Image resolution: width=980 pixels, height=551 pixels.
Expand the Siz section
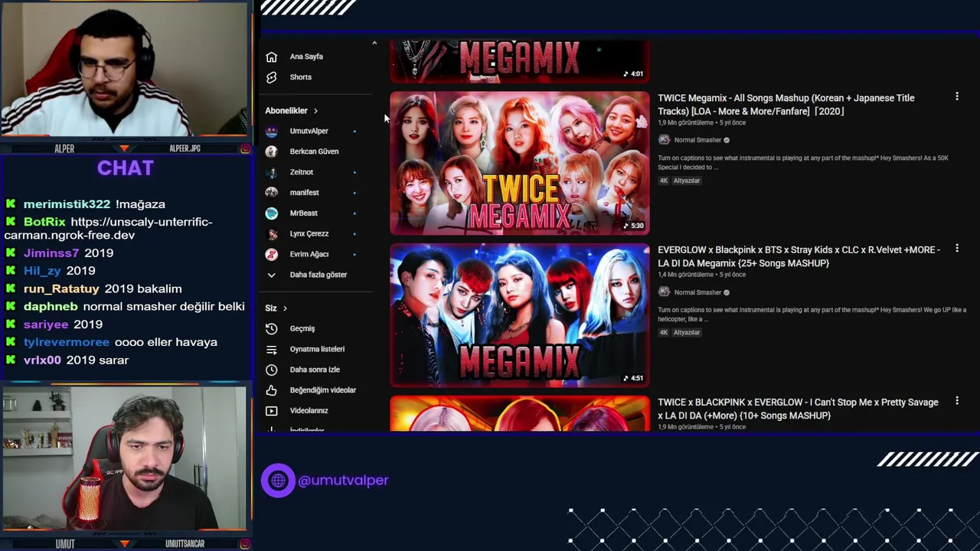click(x=276, y=308)
